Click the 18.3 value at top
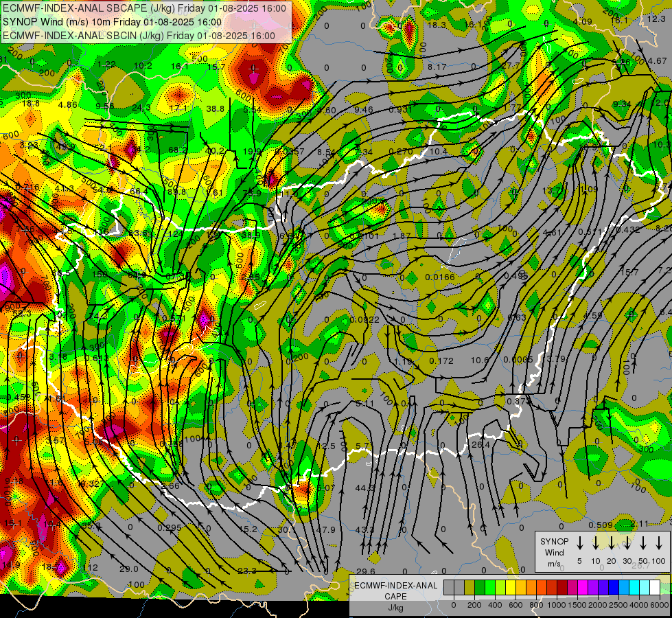 437,25
